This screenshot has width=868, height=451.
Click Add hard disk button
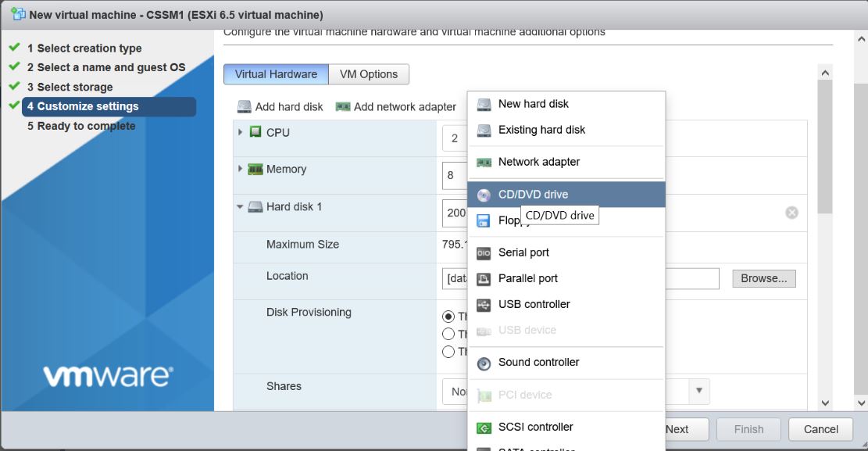[x=280, y=106]
